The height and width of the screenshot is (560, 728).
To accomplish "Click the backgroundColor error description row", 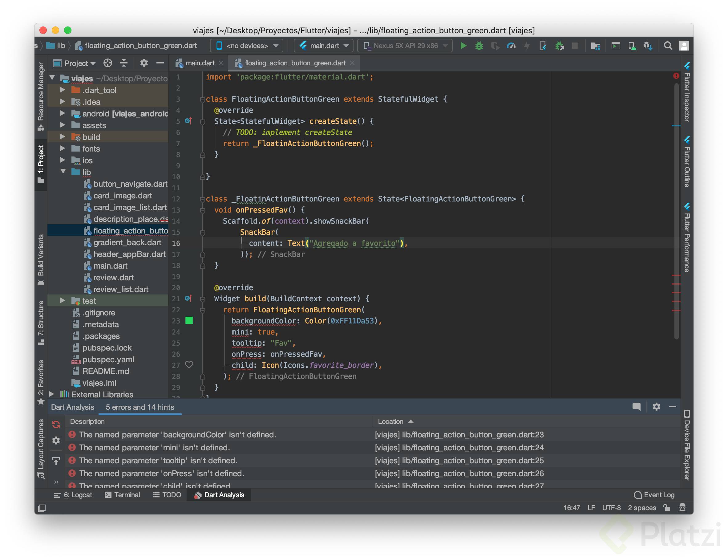I will click(x=177, y=434).
